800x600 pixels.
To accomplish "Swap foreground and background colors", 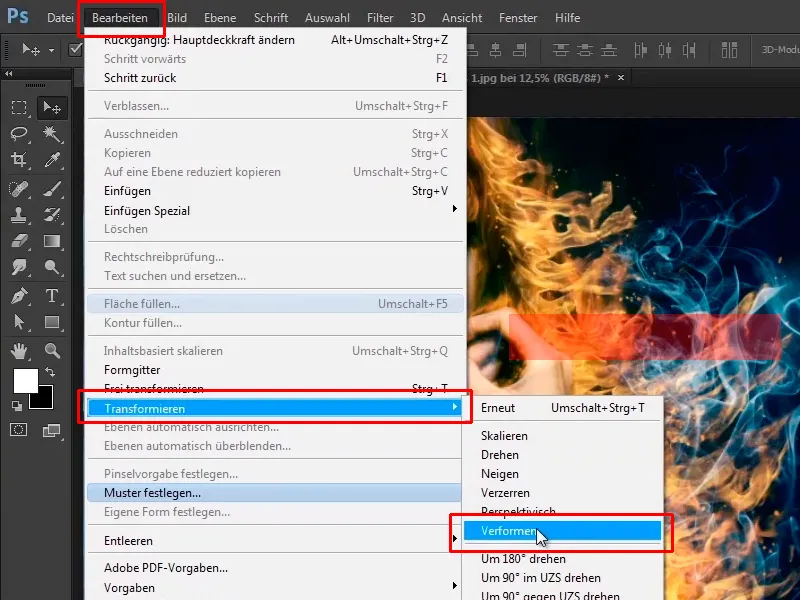I will point(50,372).
